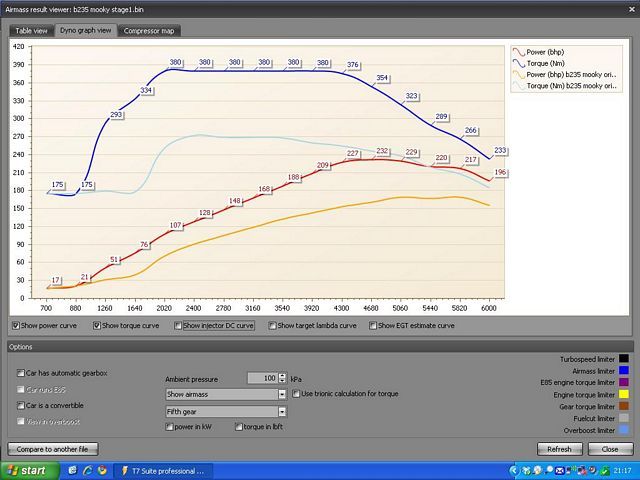This screenshot has width=640, height=480.
Task: Select T7 Suite professional taskbar button
Action: (161, 469)
